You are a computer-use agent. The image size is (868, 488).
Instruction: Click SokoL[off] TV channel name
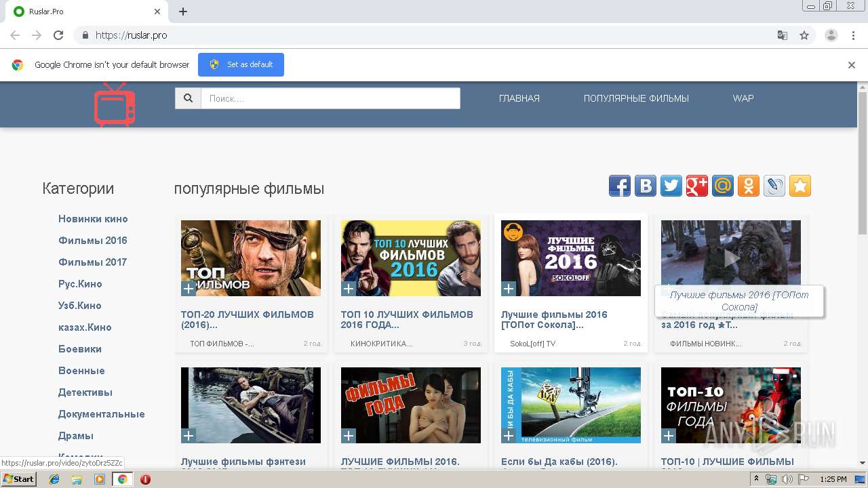[532, 344]
